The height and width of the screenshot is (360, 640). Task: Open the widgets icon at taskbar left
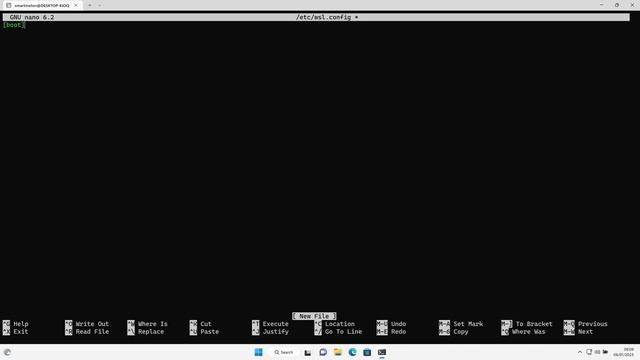7,352
